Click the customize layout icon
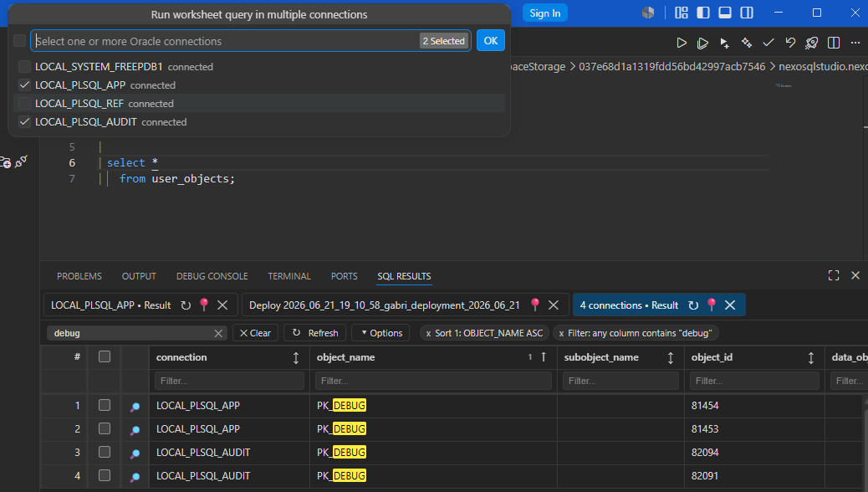868x492 pixels. [682, 13]
